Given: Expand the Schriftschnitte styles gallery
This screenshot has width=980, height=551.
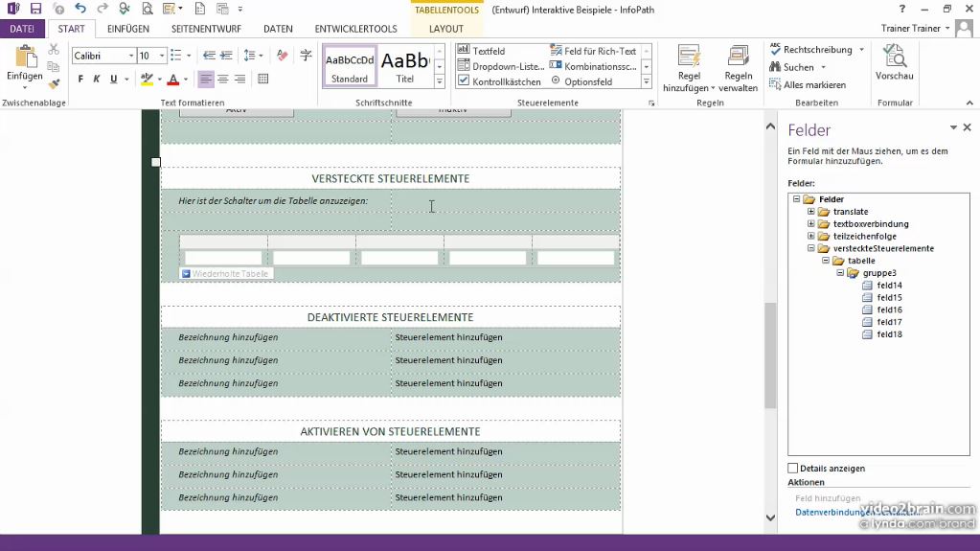Looking at the screenshot, I should (440, 81).
